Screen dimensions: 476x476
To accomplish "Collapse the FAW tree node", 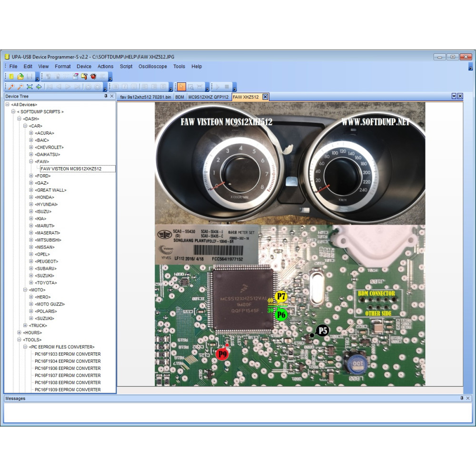I will tap(31, 161).
